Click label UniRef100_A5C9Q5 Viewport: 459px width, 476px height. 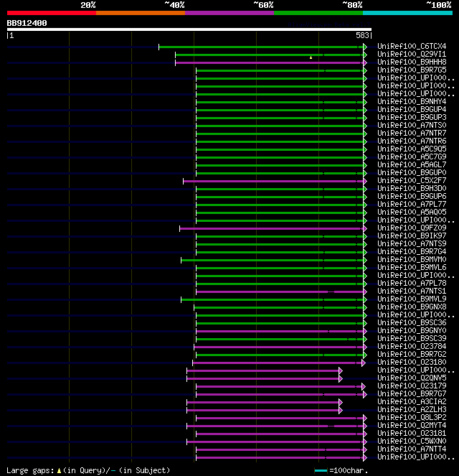(412, 149)
